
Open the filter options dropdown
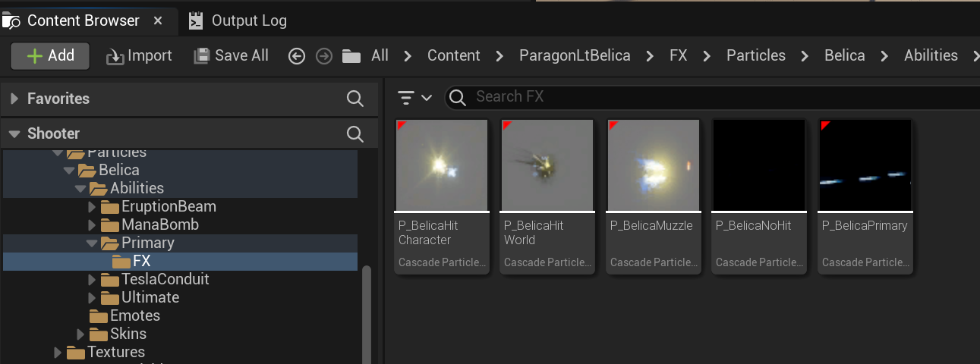(x=414, y=97)
